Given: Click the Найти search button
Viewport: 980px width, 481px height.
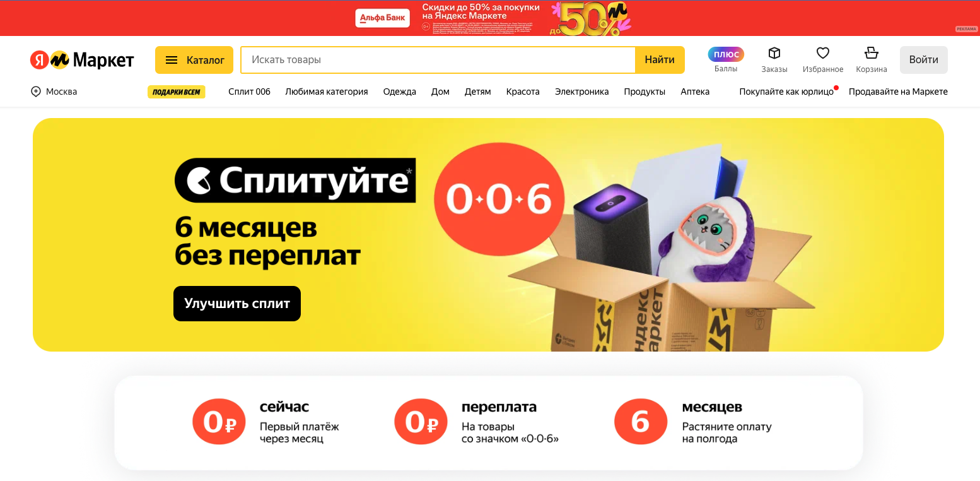Looking at the screenshot, I should pos(660,60).
